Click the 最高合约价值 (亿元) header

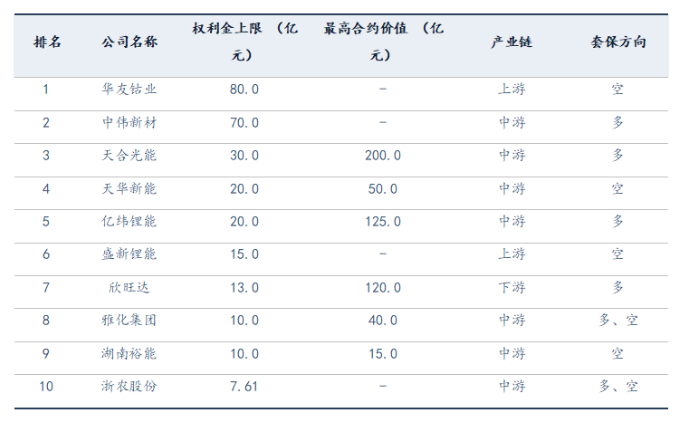[383, 42]
